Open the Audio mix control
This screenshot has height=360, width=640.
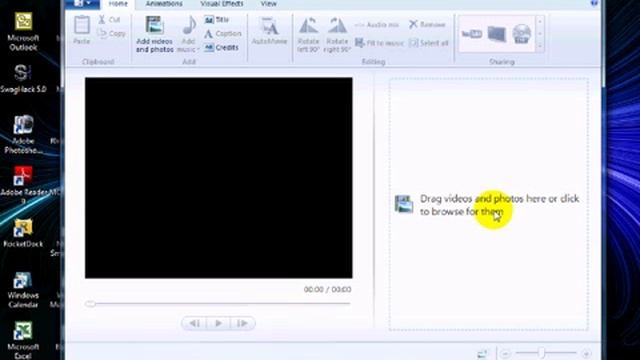(377, 25)
